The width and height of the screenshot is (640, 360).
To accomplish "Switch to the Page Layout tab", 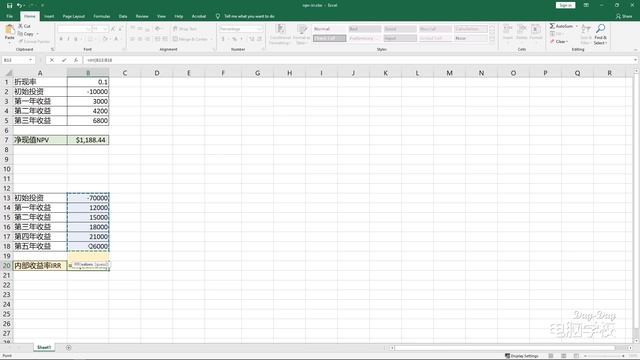I will 73,16.
